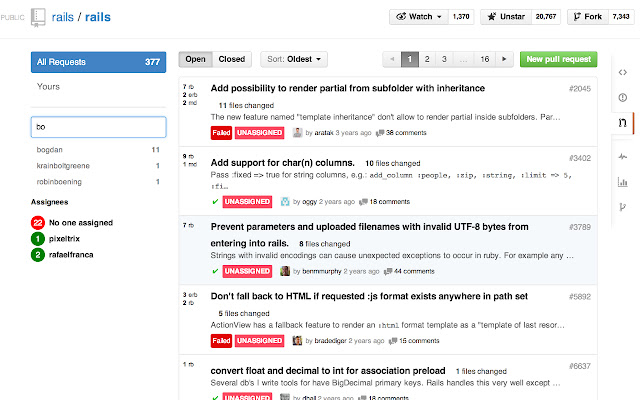Open the Sort: Oldest dropdown
Screen dimensions: 640x400
294,60
